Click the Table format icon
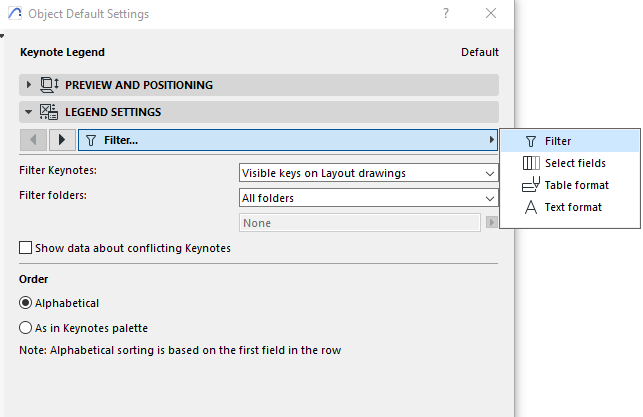The image size is (643, 417). point(530,185)
